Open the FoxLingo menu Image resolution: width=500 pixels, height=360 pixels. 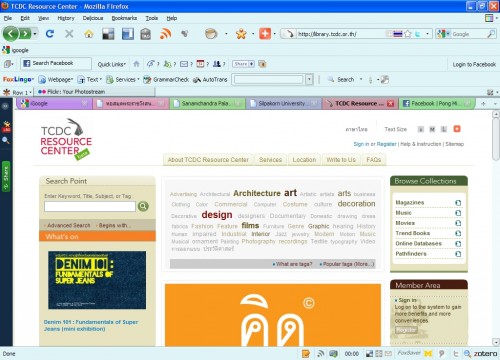click(18, 79)
